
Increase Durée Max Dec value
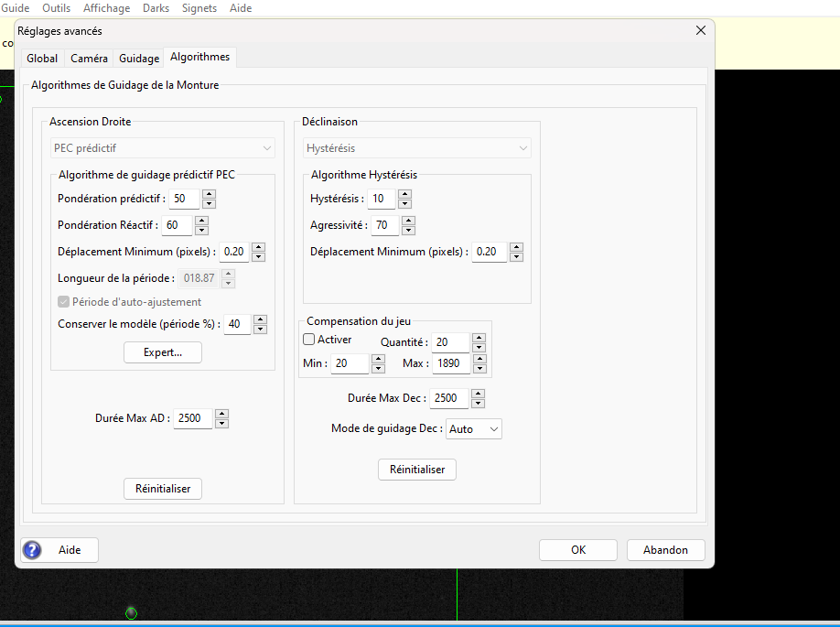click(x=478, y=394)
